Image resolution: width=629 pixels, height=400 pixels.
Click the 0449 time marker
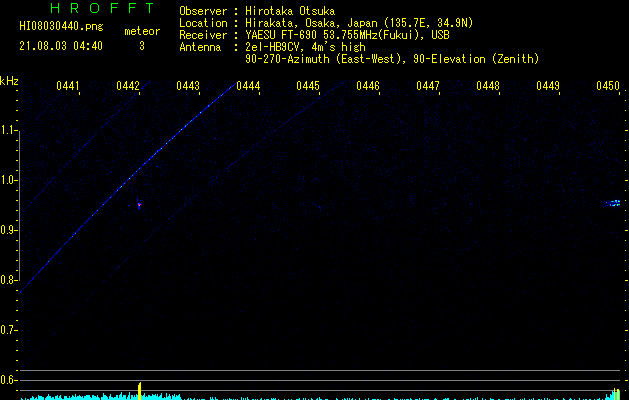point(548,86)
